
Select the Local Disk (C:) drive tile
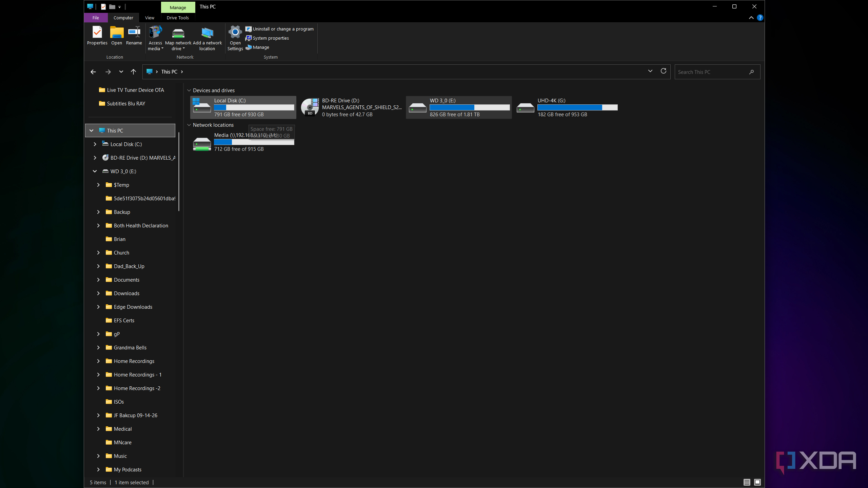pyautogui.click(x=243, y=107)
